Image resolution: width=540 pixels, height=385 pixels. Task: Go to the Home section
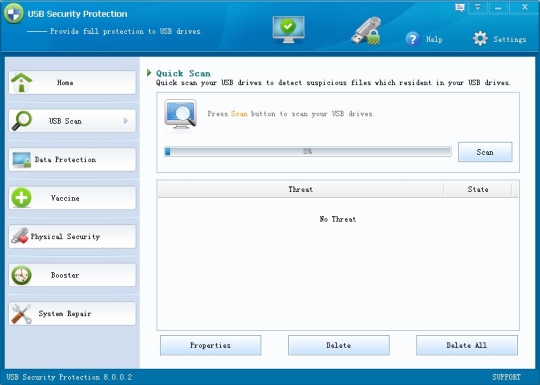tap(72, 82)
